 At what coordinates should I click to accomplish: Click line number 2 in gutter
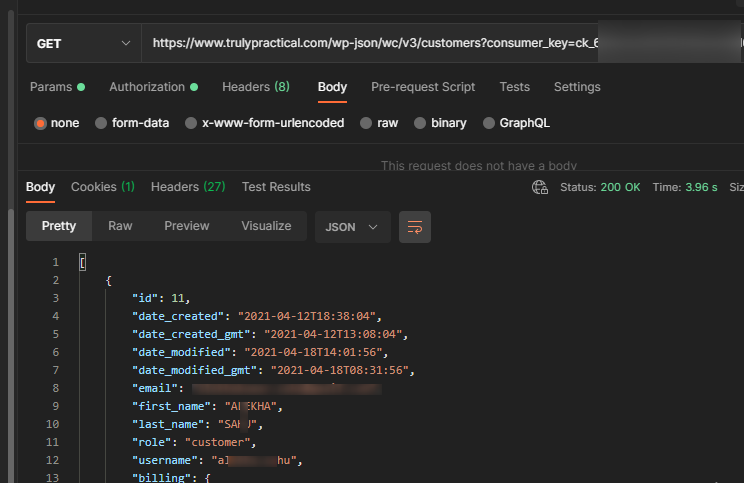pyautogui.click(x=56, y=280)
